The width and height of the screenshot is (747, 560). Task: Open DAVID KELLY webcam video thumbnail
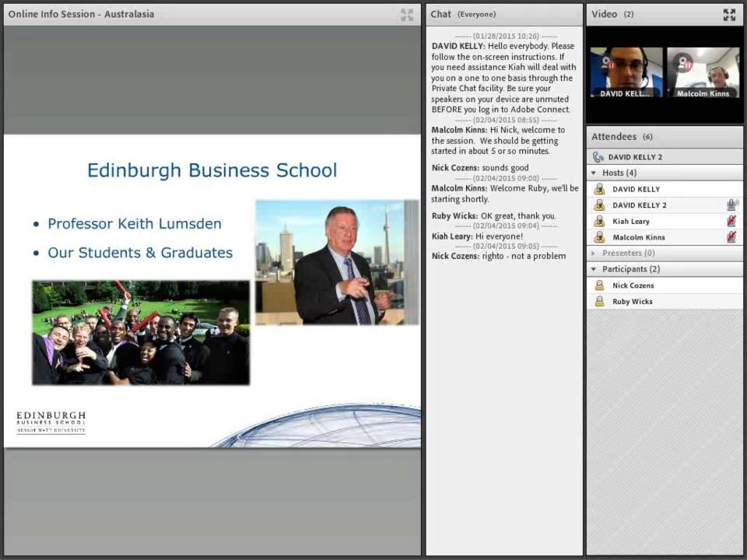click(626, 72)
